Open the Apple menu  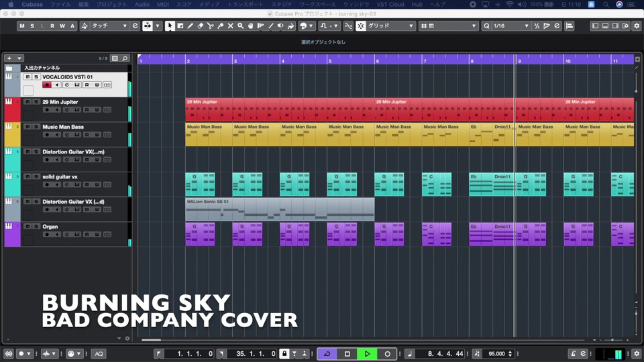[x=11, y=5]
